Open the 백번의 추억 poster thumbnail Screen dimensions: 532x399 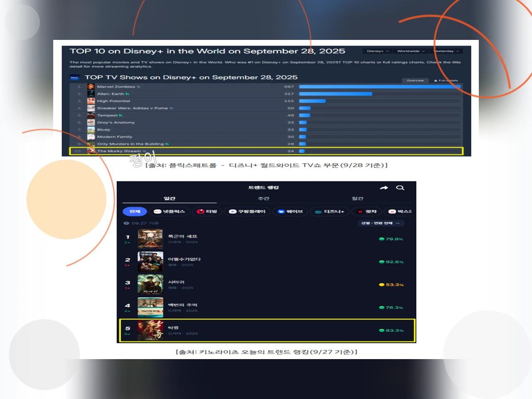(x=150, y=307)
